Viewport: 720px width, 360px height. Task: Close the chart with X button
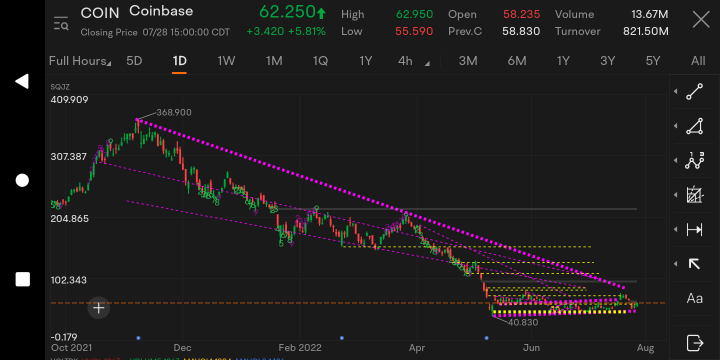tap(701, 20)
